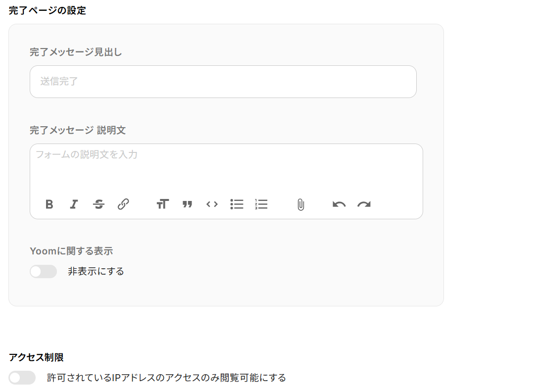The height and width of the screenshot is (392, 535).
Task: Insert a block quote
Action: coord(187,204)
